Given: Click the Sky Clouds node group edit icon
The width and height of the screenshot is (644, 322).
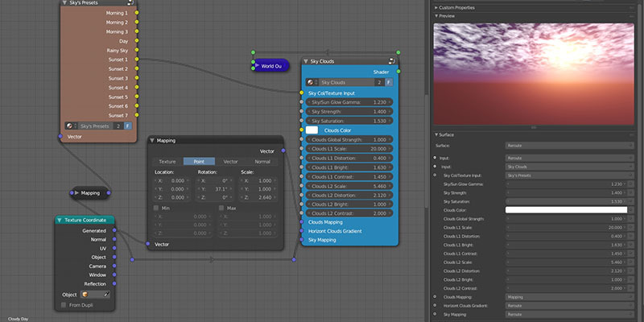Looking at the screenshot, I should (x=391, y=61).
